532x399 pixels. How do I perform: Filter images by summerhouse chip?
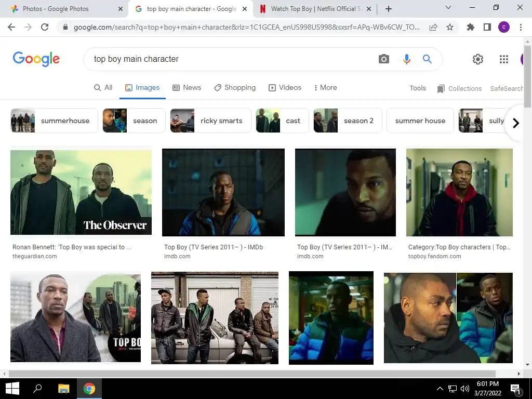[x=54, y=121]
